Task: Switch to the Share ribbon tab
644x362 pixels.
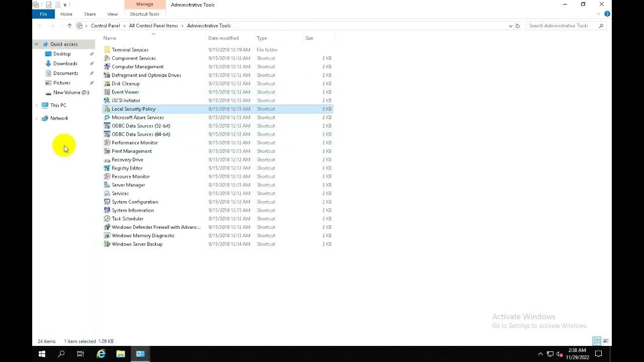Action: click(90, 14)
